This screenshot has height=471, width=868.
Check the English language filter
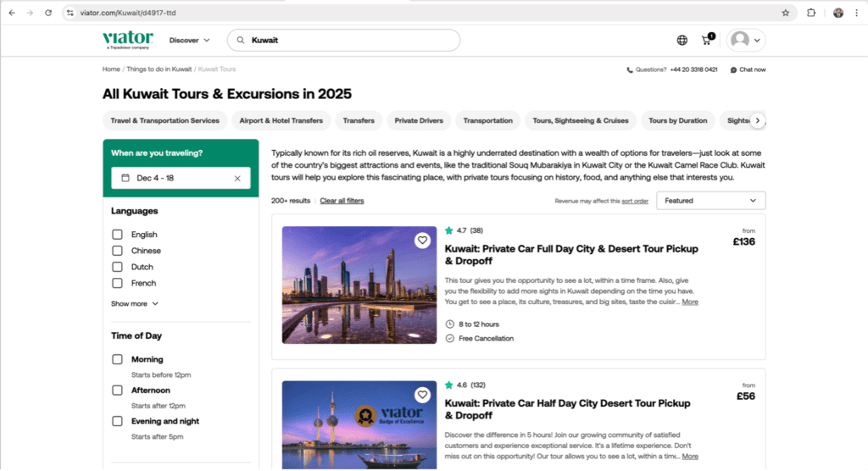coord(117,235)
